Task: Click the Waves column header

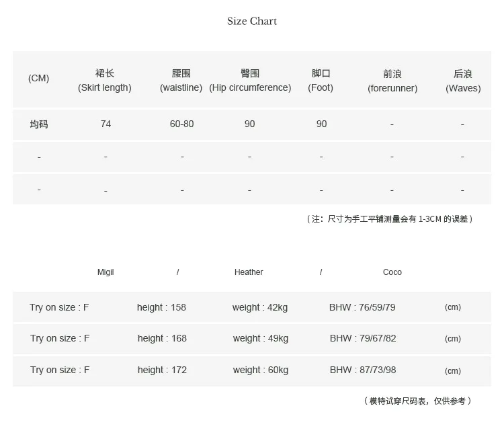Action: point(463,81)
